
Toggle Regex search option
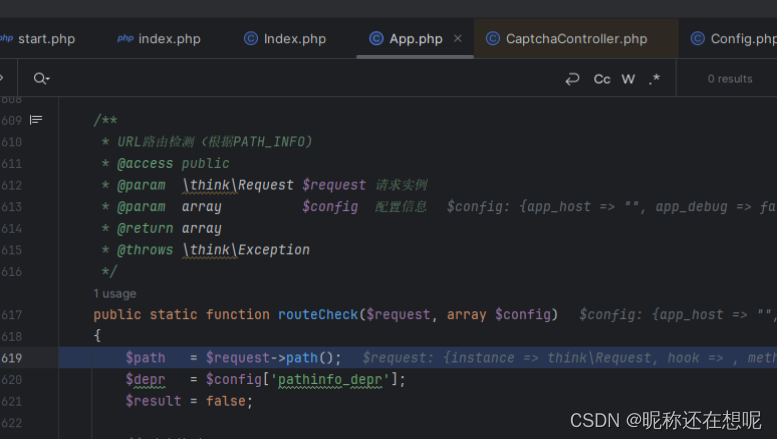click(x=654, y=79)
